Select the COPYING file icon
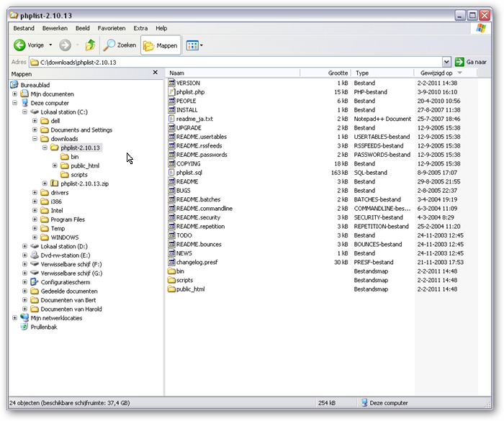This screenshot has height=421, width=504. (171, 163)
